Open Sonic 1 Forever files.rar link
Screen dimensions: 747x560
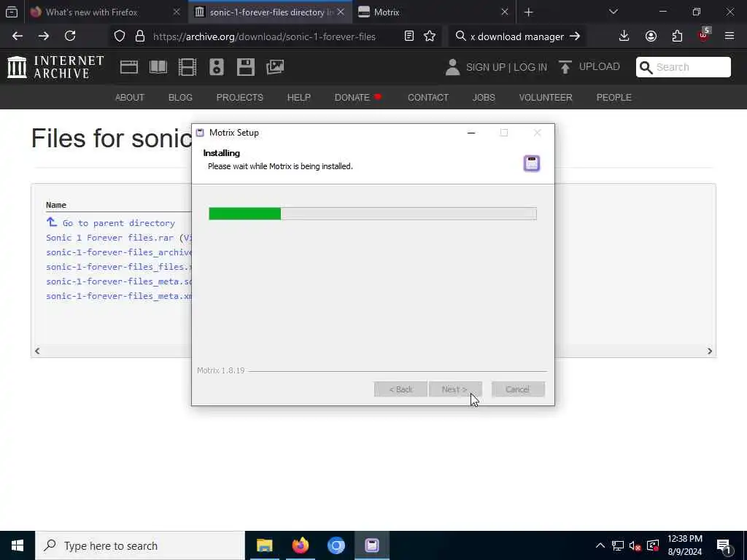pos(109,238)
